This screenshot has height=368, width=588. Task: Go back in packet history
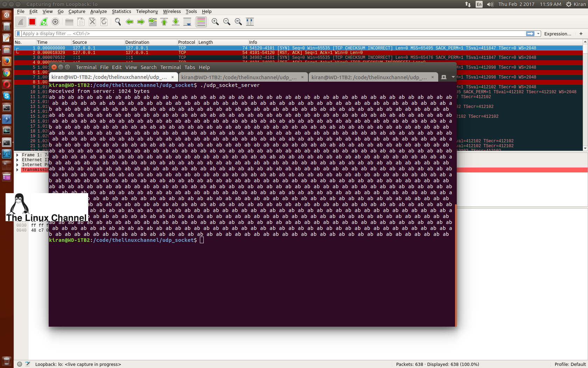click(x=129, y=22)
